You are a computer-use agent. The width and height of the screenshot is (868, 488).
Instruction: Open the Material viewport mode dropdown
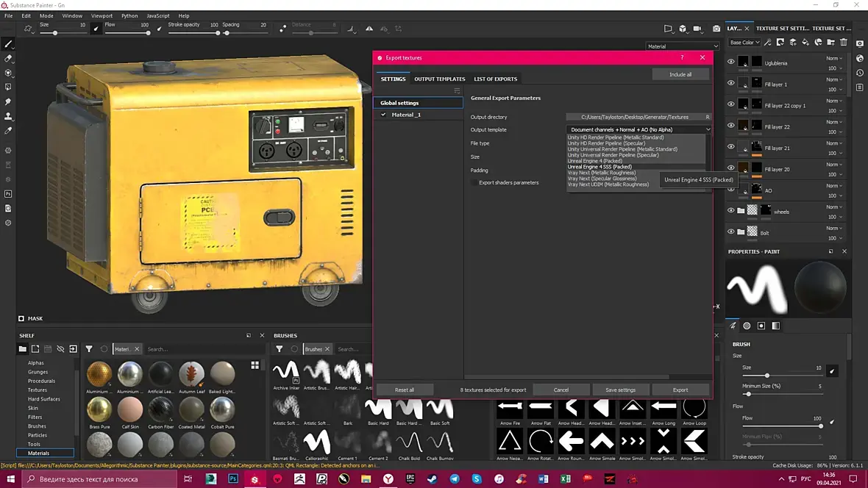coord(682,46)
